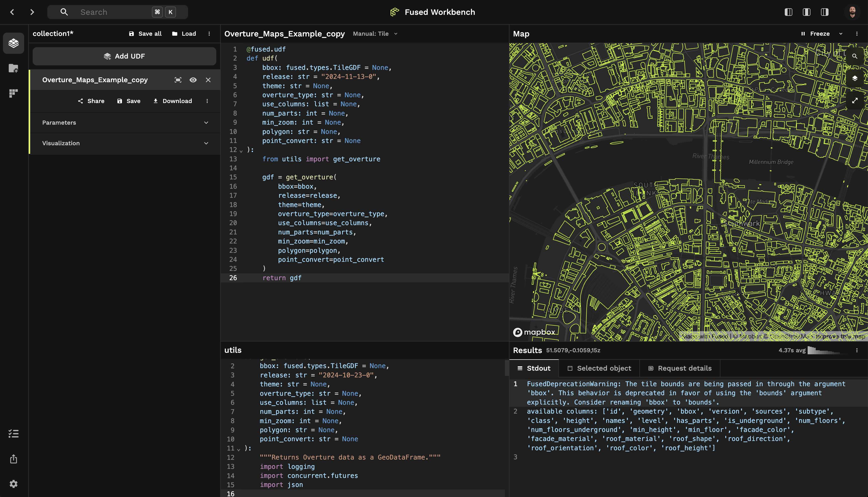The width and height of the screenshot is (868, 497).
Task: Open the settings gear icon
Action: 14,484
